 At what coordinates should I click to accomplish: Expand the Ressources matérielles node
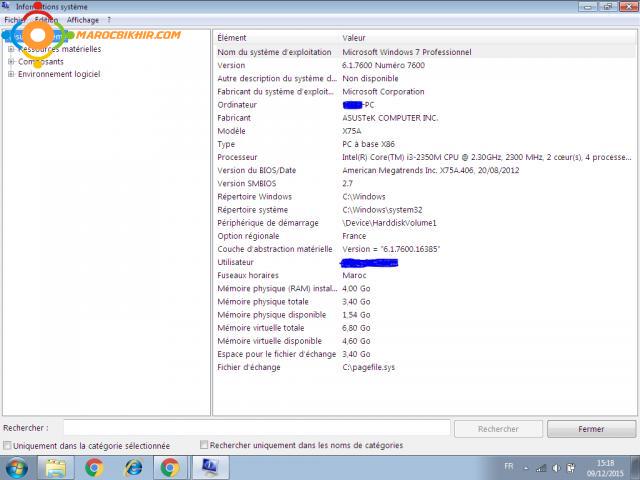coord(11,49)
